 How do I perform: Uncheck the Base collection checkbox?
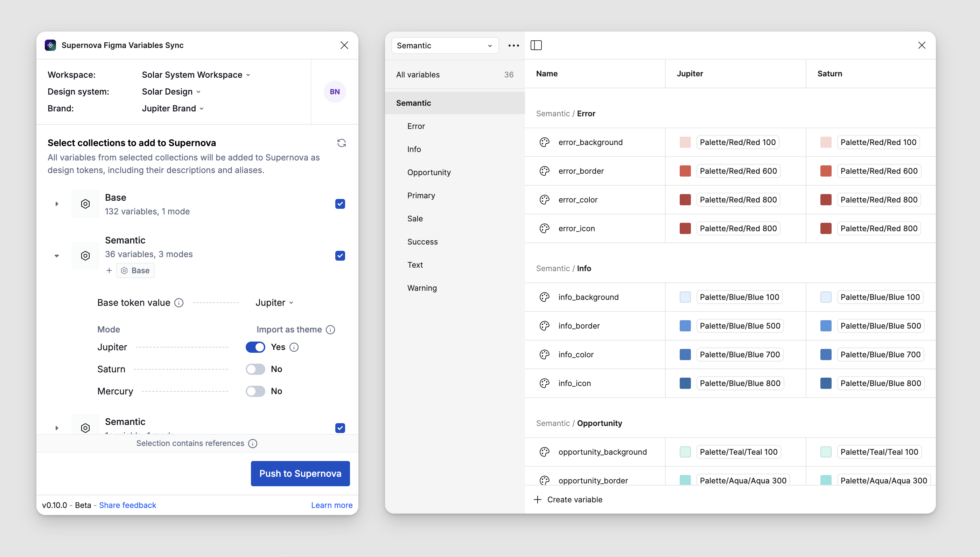tap(340, 204)
